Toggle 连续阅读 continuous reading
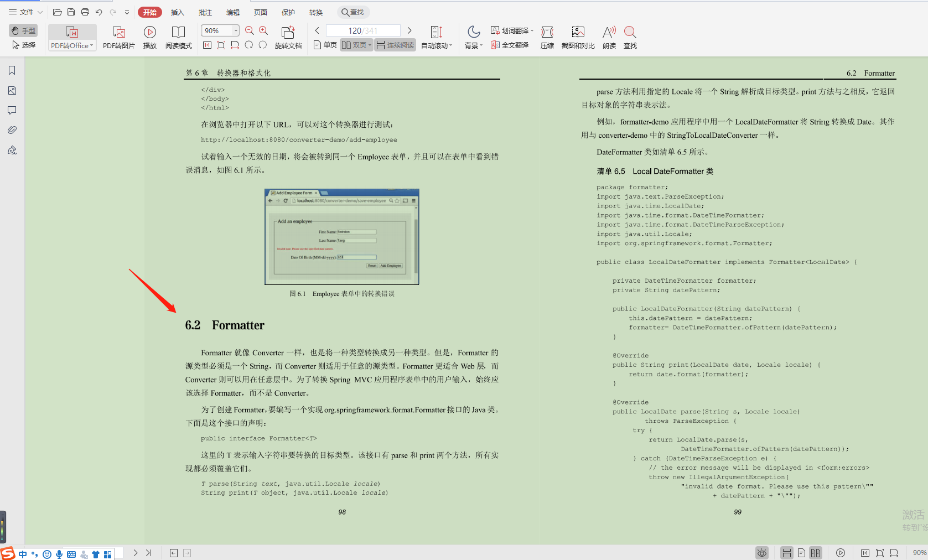This screenshot has width=928, height=560. 395,45
